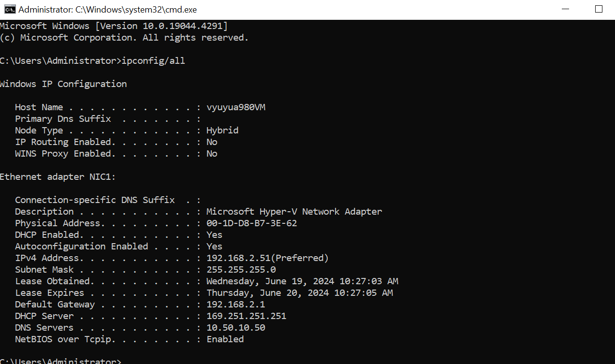
Task: Click the Ethernet adapter NIC1 heading
Action: (58, 177)
